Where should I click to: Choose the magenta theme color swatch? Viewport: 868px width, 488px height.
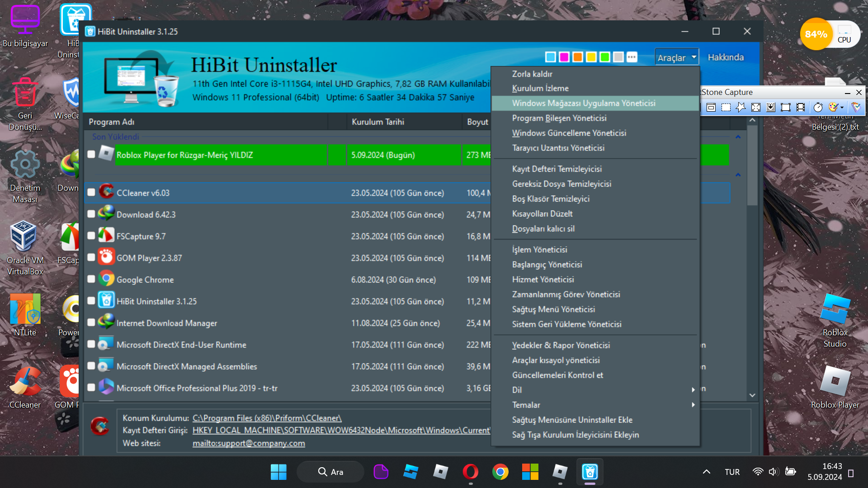point(564,57)
